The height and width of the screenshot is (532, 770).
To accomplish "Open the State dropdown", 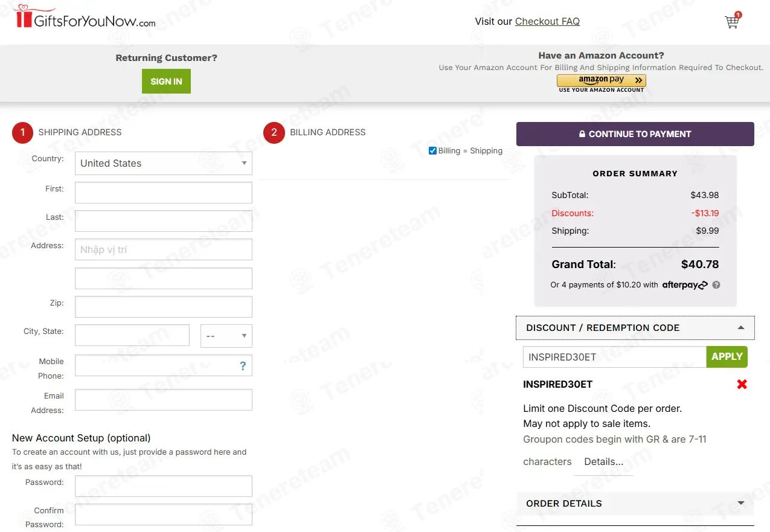I will [226, 336].
